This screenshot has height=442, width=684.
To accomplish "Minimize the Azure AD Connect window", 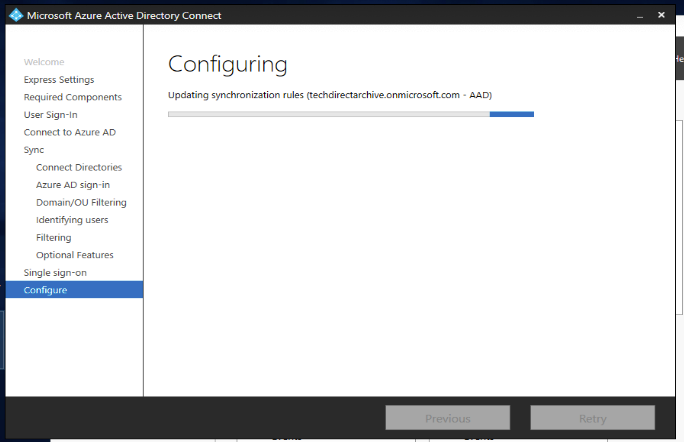I will point(640,15).
